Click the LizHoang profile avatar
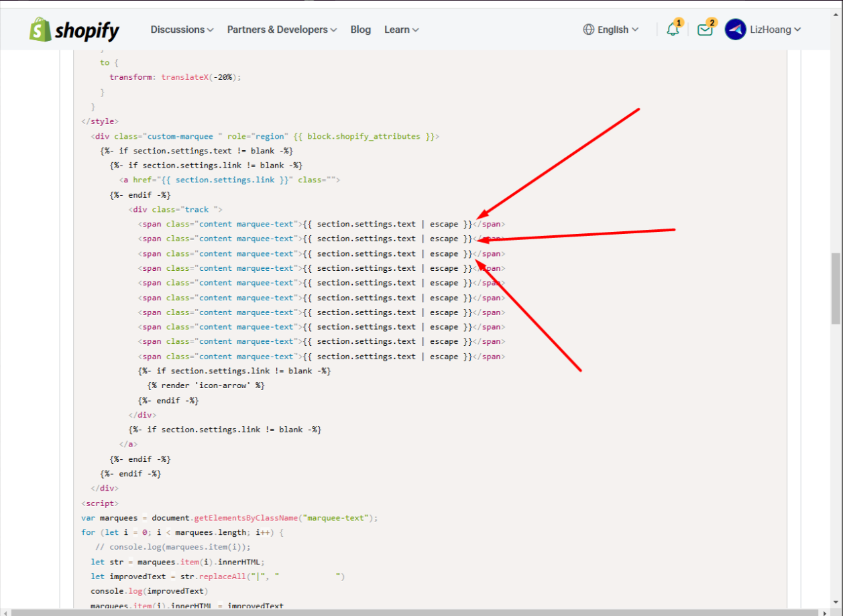 coord(736,29)
